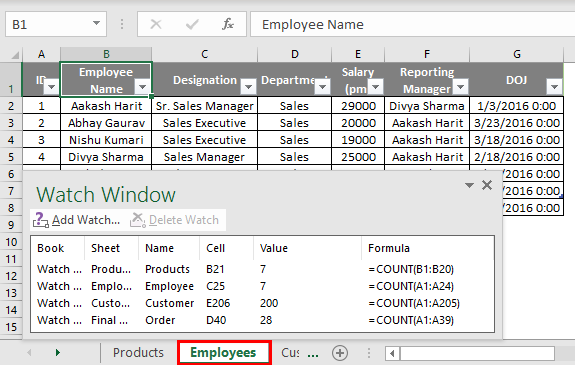Click cell Sr. Sales Manager

[x=205, y=106]
